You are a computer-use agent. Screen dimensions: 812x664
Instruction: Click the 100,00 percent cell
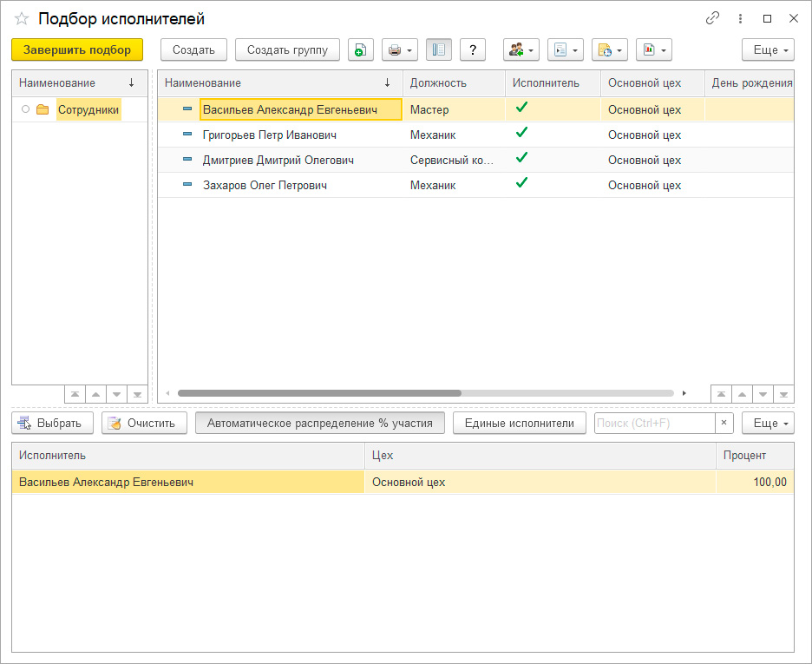coord(755,483)
